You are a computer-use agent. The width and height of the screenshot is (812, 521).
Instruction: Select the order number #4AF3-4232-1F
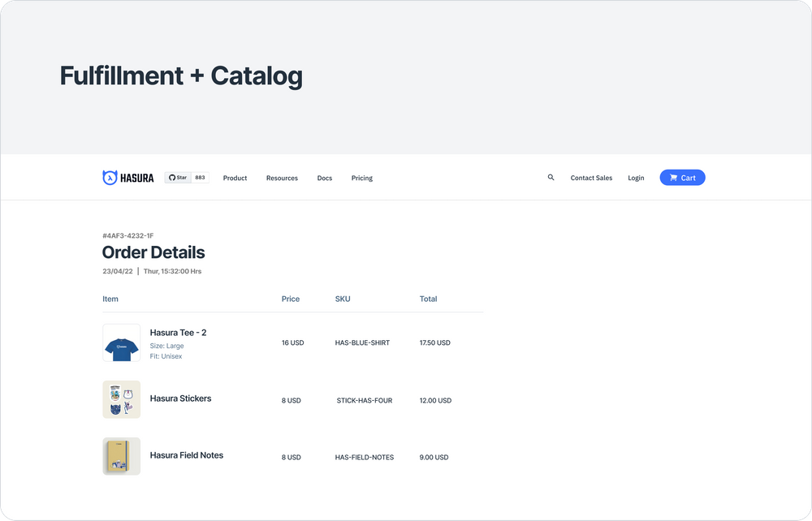pyautogui.click(x=127, y=235)
